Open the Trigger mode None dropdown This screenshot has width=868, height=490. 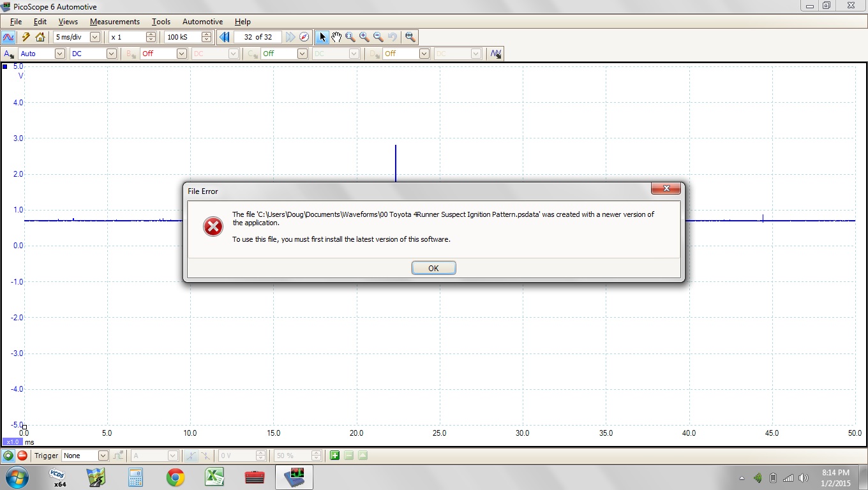(103, 456)
